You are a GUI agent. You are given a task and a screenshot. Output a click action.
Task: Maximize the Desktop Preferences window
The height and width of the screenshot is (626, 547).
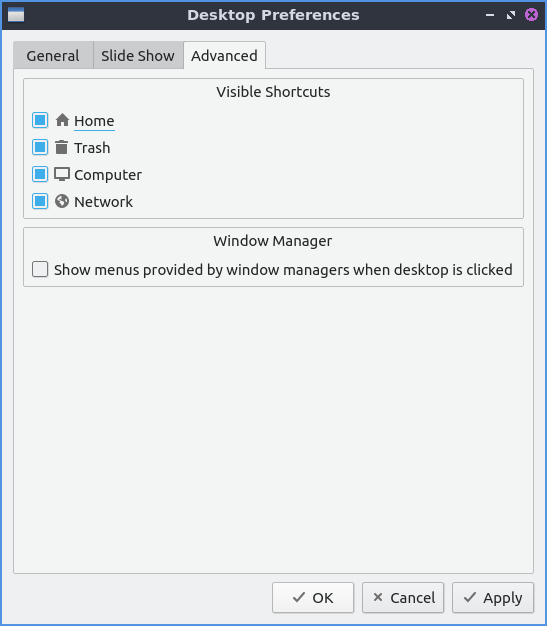tap(511, 15)
